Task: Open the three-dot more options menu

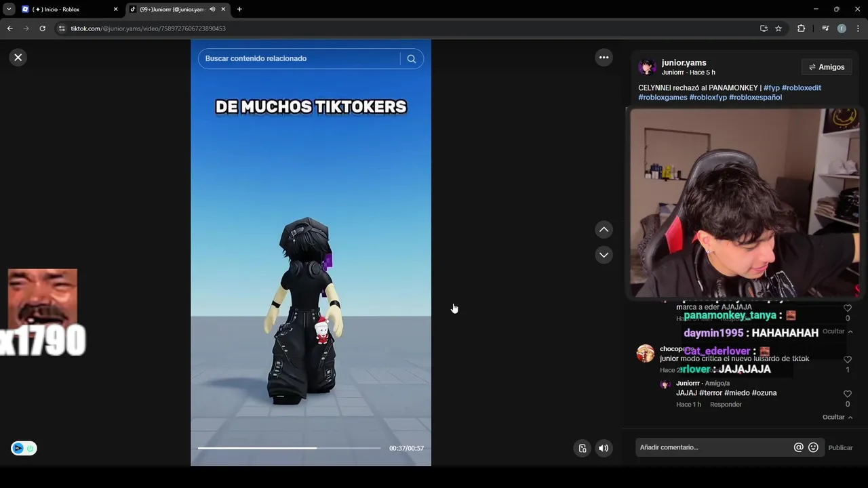Action: tap(604, 58)
